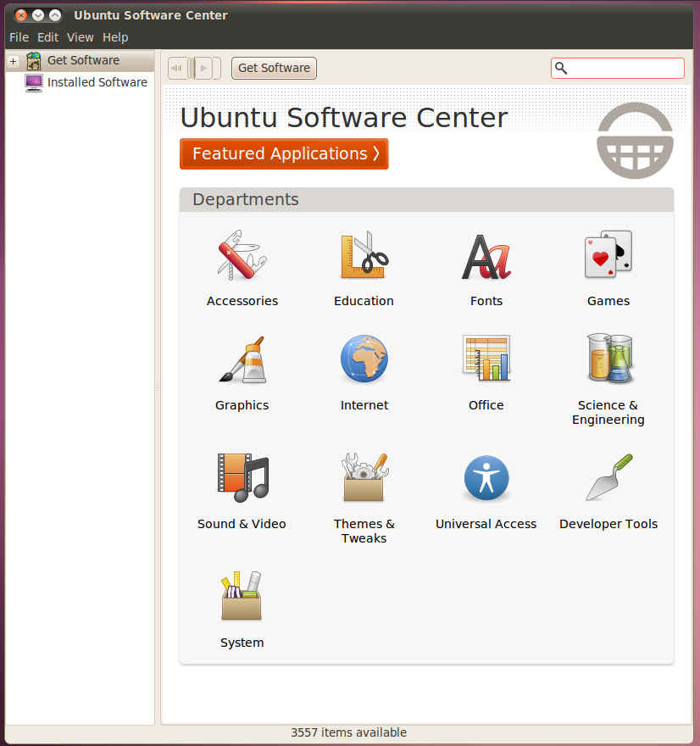Expand the Get Software tree node
This screenshot has height=746, width=700.
coord(14,61)
